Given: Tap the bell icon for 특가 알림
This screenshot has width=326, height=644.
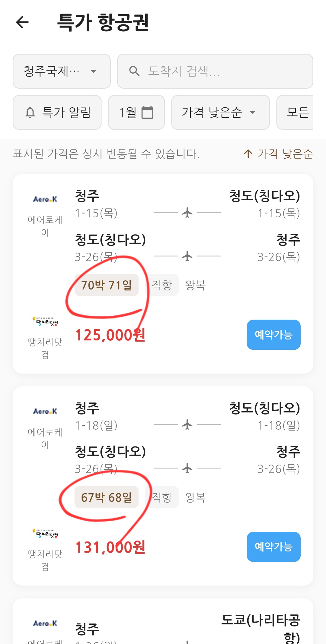Looking at the screenshot, I should point(30,112).
